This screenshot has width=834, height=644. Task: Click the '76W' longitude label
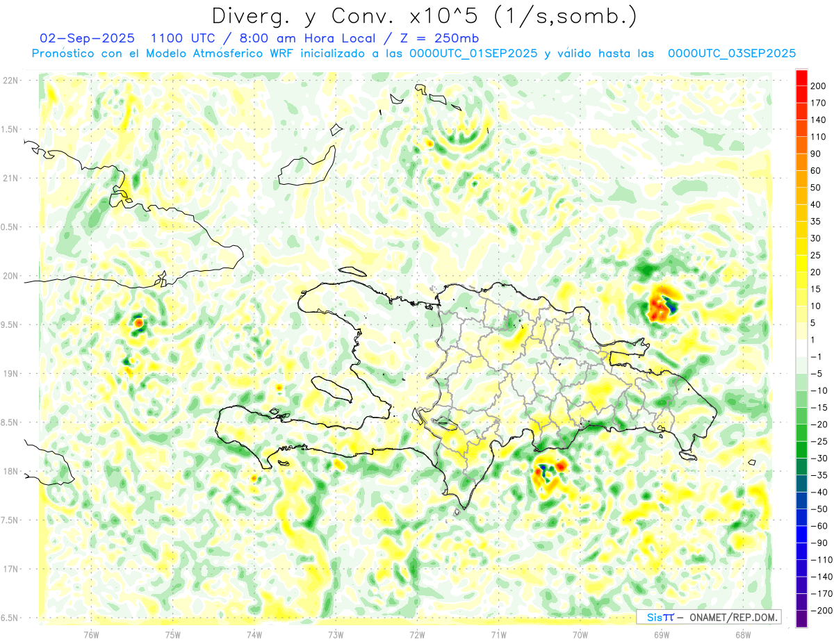(91, 634)
